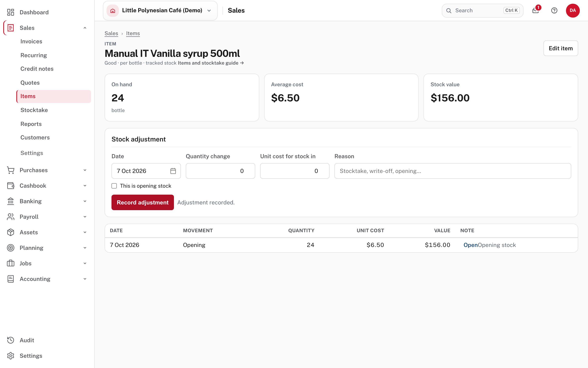Click the MOVEMENT column header

tap(198, 231)
